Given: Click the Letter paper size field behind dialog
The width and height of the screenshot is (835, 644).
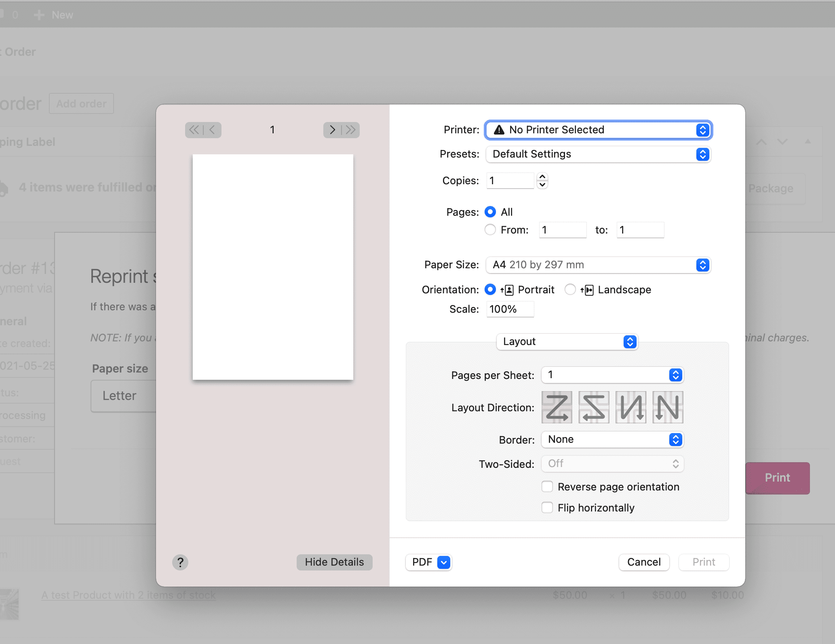Looking at the screenshot, I should (x=124, y=396).
